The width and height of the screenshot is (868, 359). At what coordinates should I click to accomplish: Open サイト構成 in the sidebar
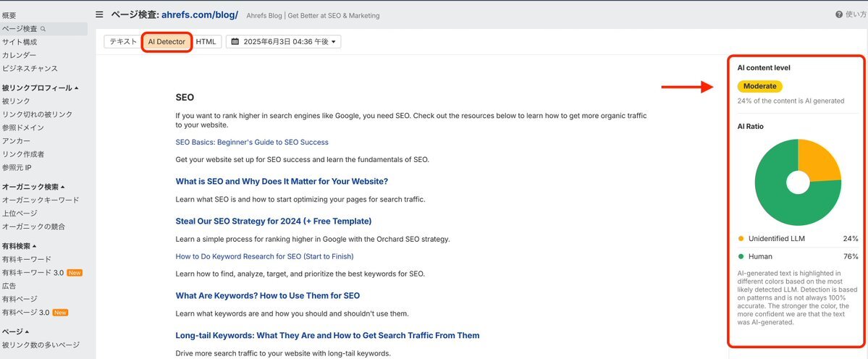pos(20,42)
